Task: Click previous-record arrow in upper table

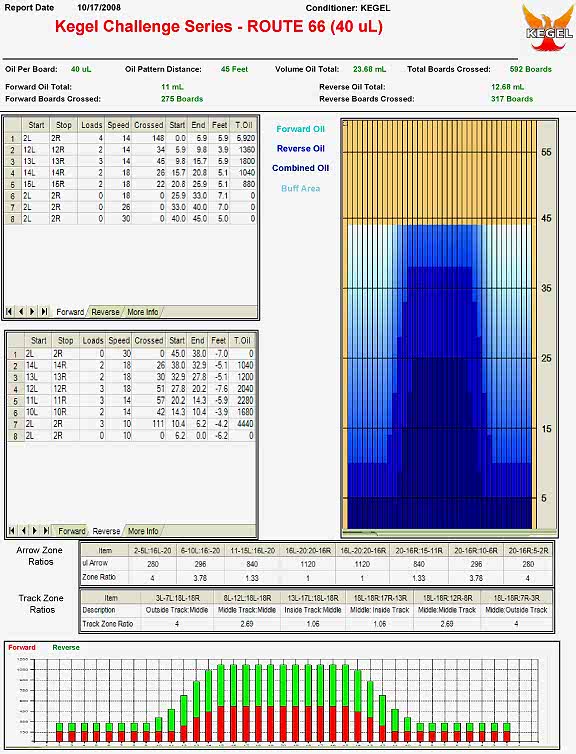Action: pyautogui.click(x=21, y=312)
